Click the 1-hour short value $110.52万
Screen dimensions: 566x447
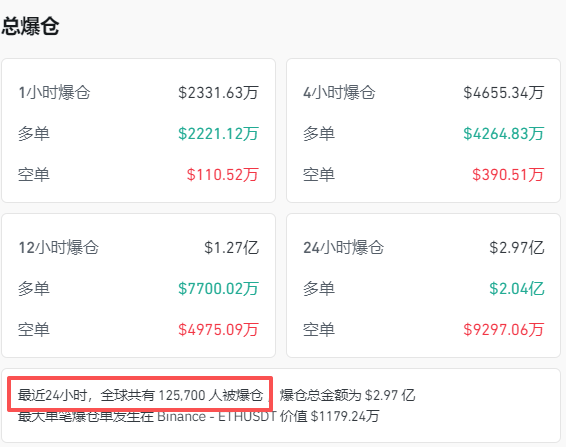(223, 175)
